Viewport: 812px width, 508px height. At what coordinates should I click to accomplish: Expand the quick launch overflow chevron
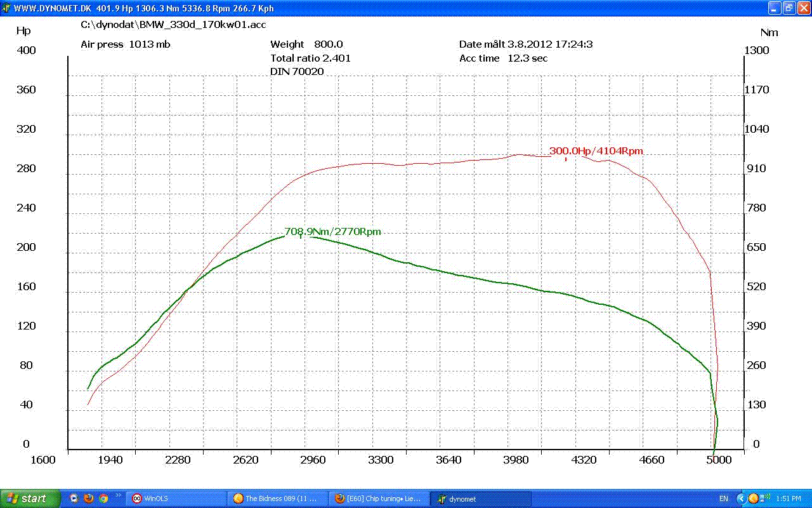(x=117, y=495)
